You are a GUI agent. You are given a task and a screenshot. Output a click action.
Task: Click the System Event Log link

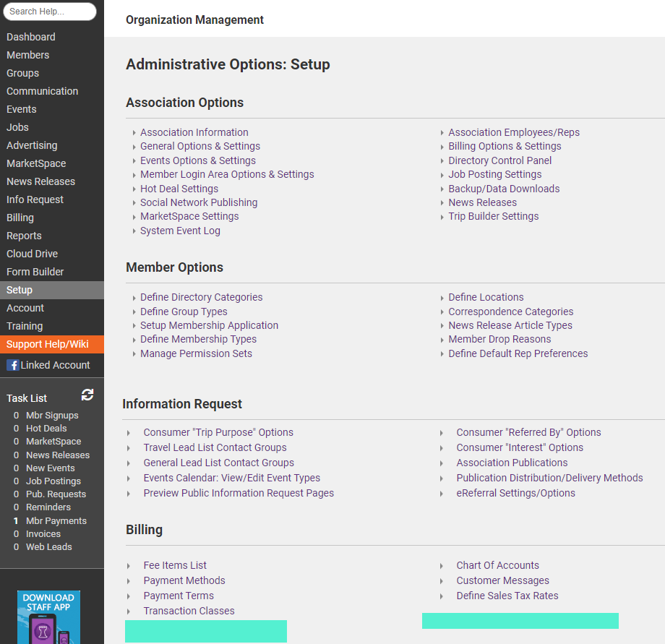click(180, 231)
